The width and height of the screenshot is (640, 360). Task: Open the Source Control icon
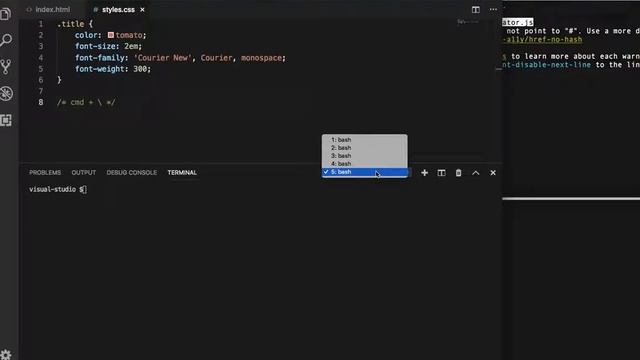6,67
